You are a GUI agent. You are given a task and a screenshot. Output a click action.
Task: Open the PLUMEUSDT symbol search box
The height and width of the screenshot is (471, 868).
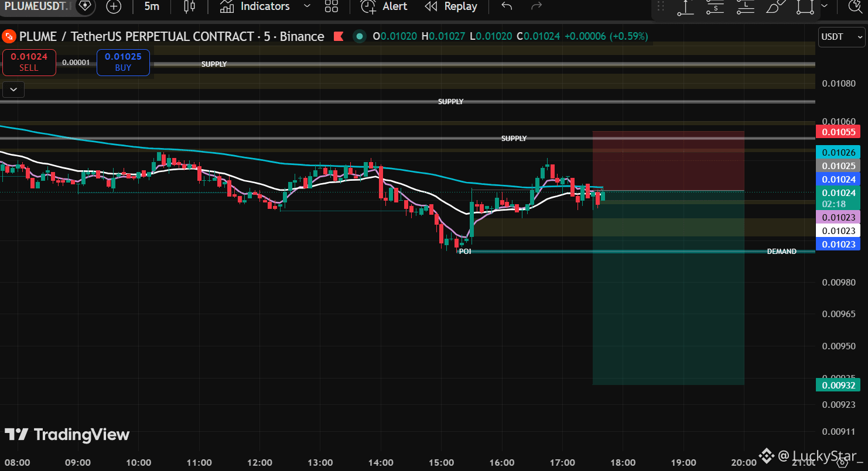pos(36,6)
